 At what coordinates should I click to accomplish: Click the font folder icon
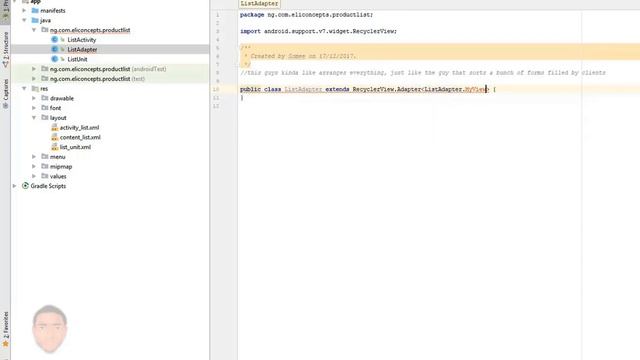(x=45, y=108)
